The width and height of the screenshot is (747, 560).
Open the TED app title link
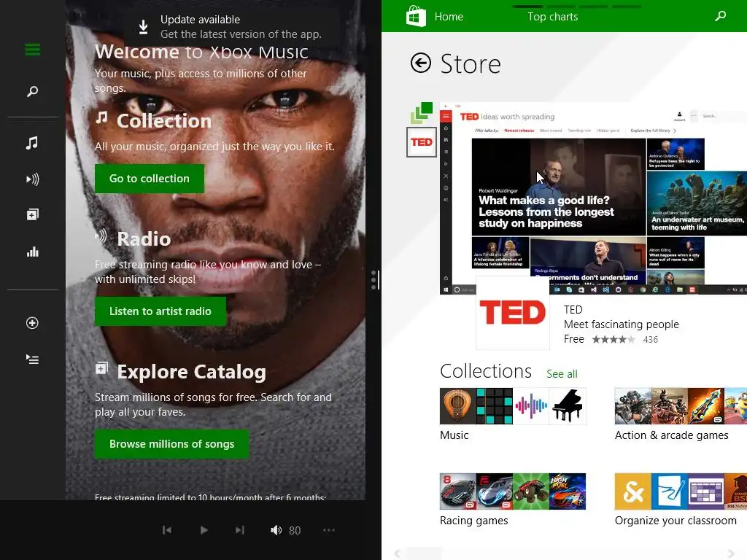pos(573,309)
